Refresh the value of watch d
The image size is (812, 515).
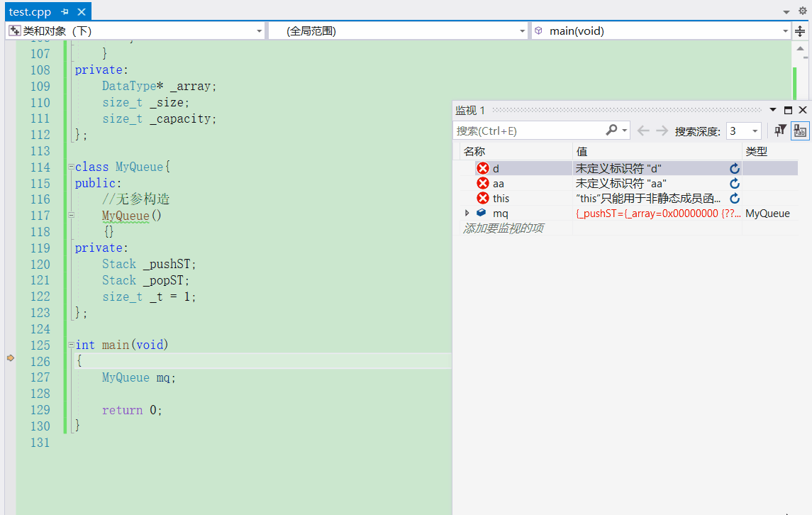[x=734, y=168]
